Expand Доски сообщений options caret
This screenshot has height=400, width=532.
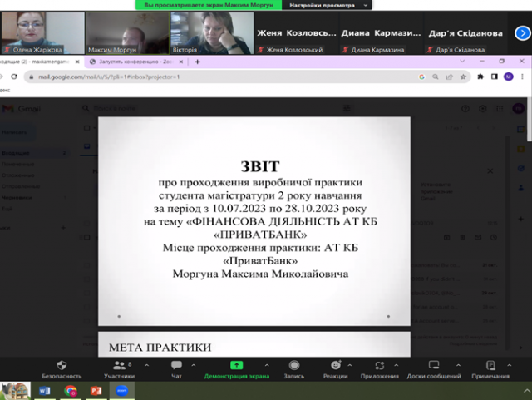coord(458,365)
